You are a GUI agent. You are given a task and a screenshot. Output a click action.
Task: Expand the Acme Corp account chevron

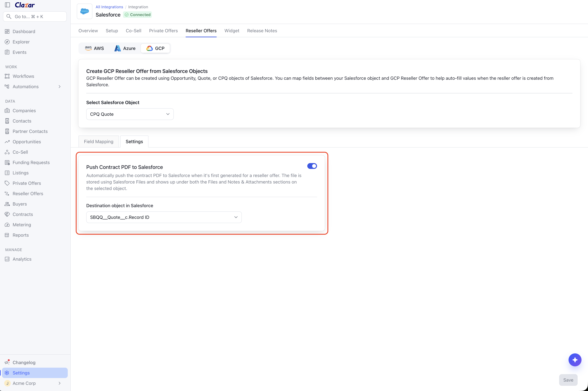coord(60,383)
